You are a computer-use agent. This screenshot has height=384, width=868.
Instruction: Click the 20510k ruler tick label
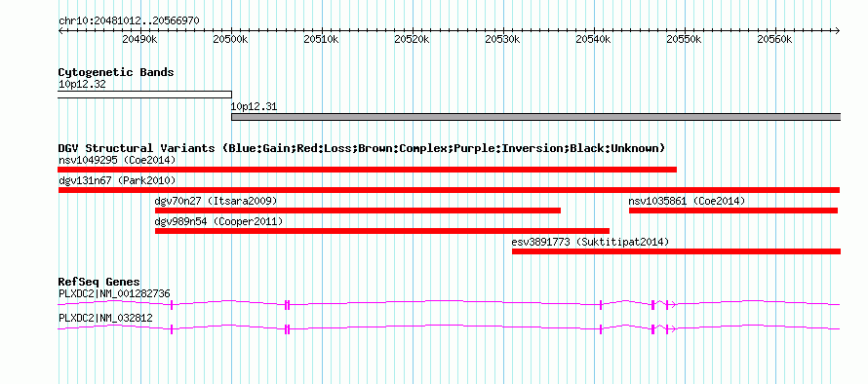tap(322, 39)
